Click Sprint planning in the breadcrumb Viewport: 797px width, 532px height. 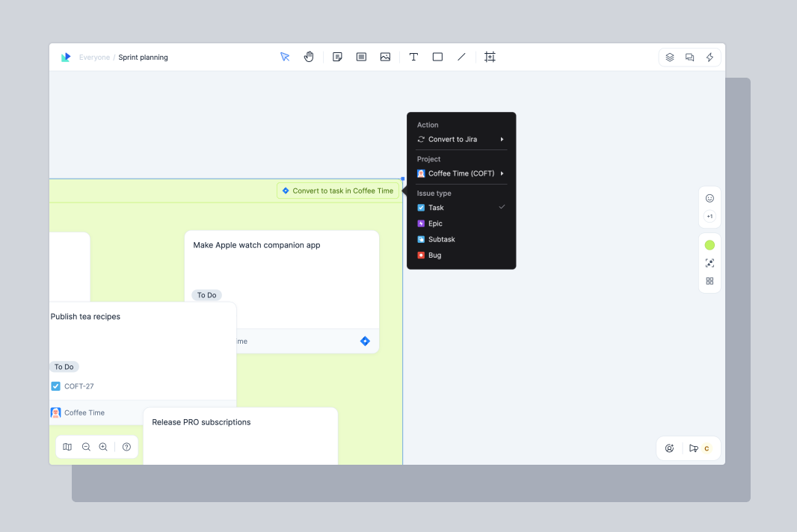point(143,57)
